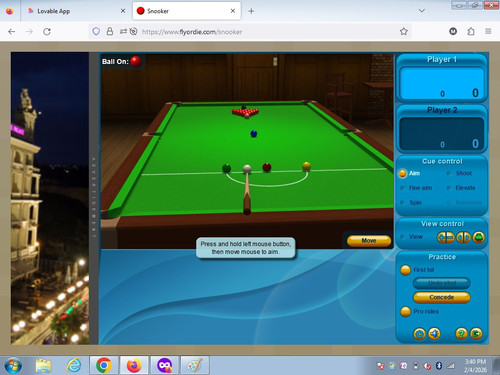Click the Player 2 score panel
The image size is (500, 375).
tap(442, 129)
